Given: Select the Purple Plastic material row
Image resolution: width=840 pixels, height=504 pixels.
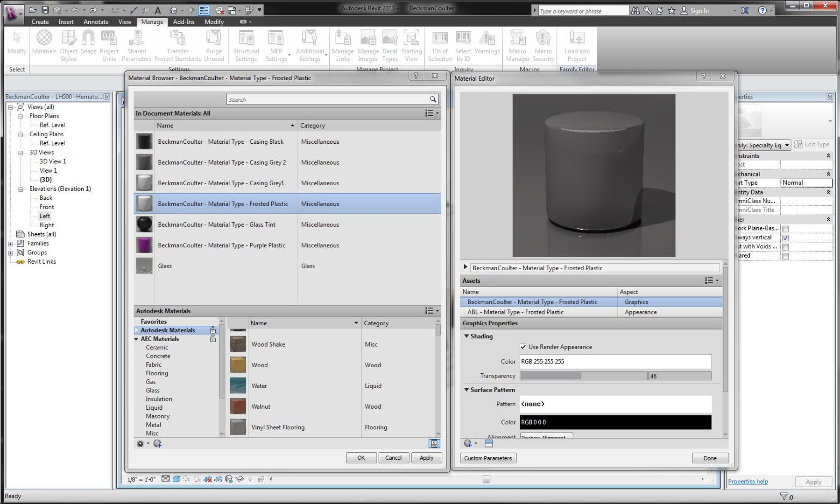Looking at the screenshot, I should (x=287, y=245).
